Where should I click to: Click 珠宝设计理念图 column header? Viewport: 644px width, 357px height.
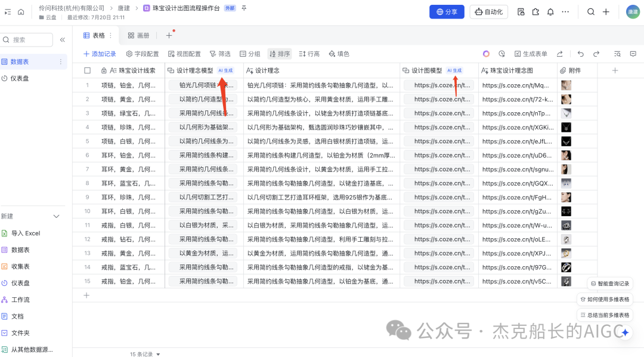pyautogui.click(x=518, y=70)
